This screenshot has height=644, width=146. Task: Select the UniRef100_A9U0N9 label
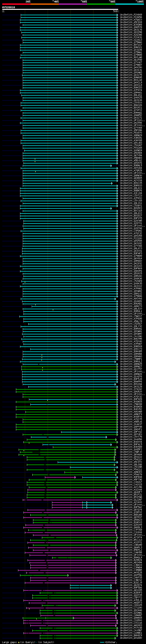(131, 412)
